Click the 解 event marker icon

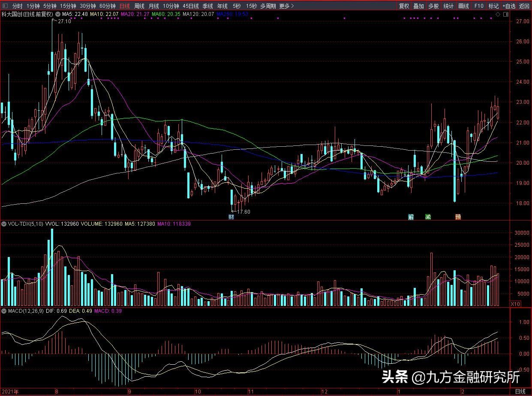[411, 217]
